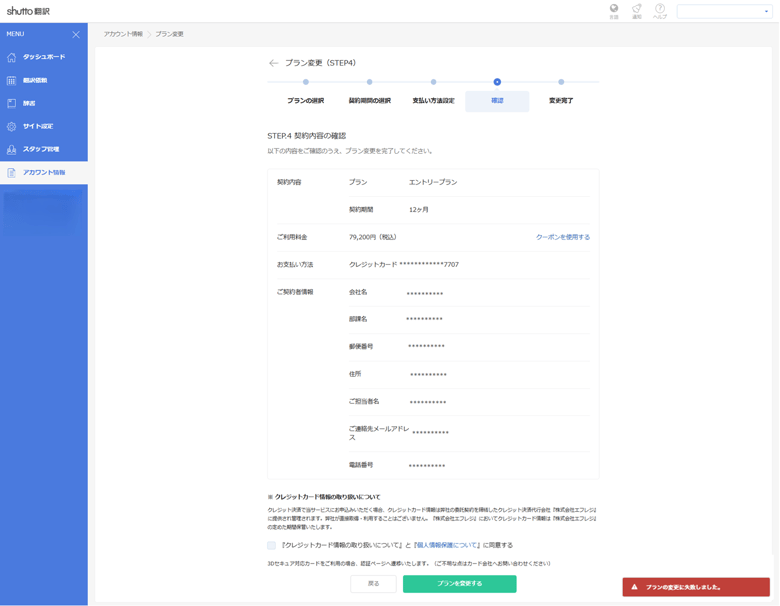This screenshot has width=780, height=606.
Task: Click the 会社名 field label
Action: (358, 292)
